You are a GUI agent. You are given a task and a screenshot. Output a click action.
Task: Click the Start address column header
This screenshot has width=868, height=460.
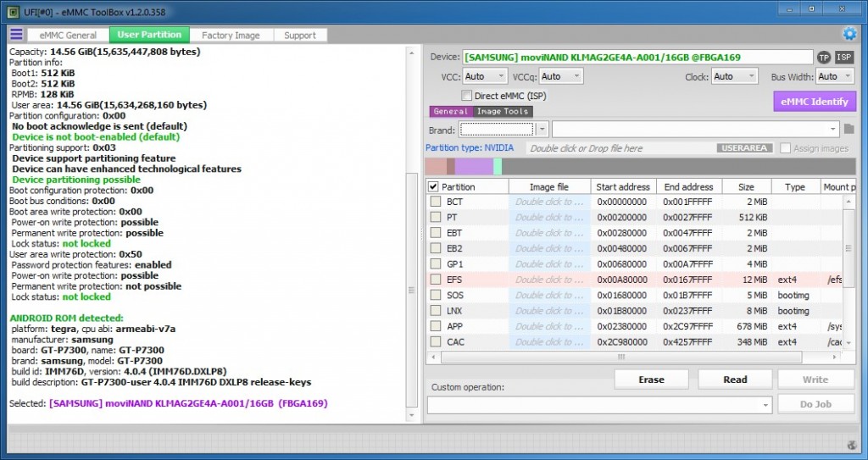click(623, 187)
